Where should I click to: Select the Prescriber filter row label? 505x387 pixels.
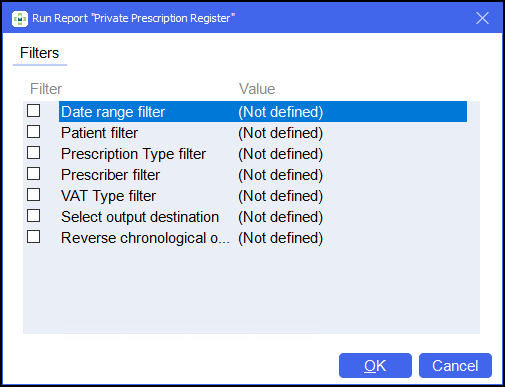point(110,175)
